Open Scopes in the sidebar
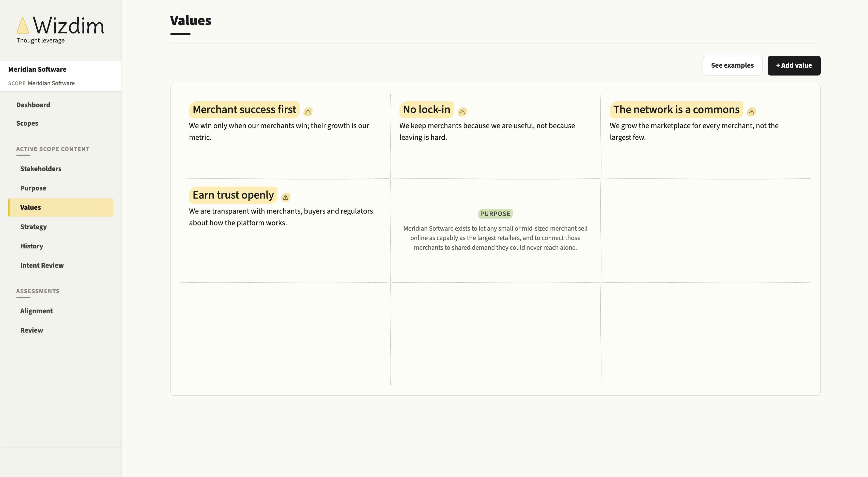The image size is (868, 477). coord(27,123)
